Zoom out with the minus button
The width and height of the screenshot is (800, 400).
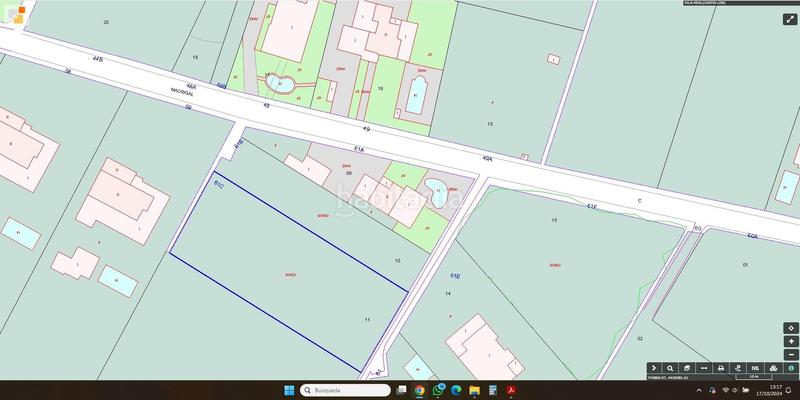pyautogui.click(x=791, y=354)
